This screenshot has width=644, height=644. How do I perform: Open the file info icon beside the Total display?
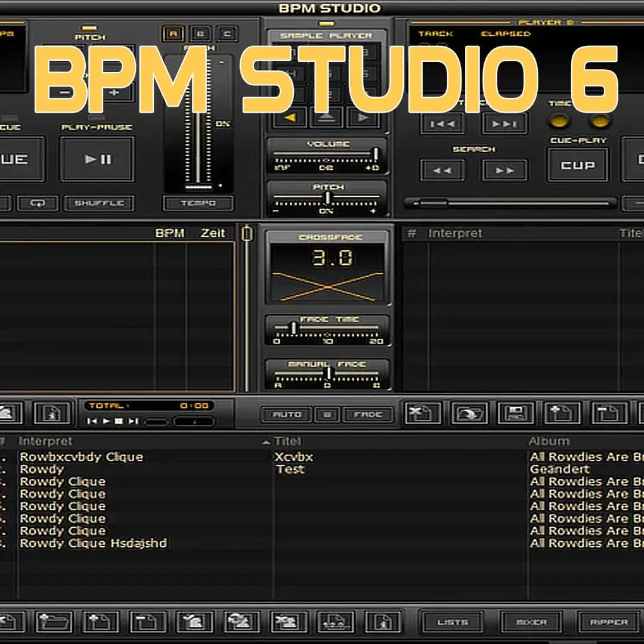[x=52, y=413]
